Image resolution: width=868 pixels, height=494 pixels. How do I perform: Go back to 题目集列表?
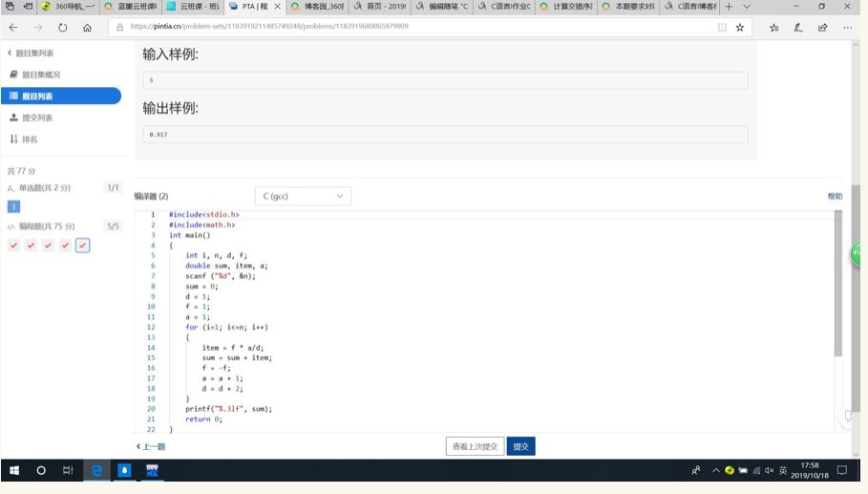pyautogui.click(x=31, y=54)
